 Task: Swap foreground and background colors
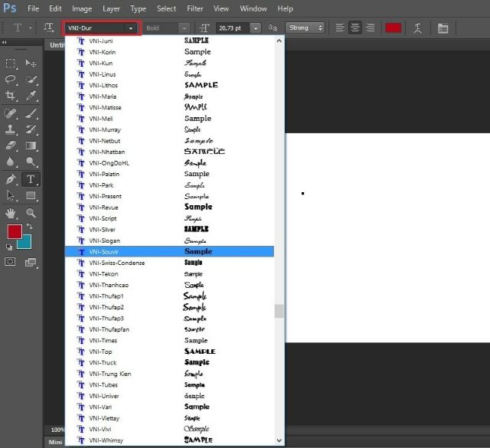[x=30, y=226]
